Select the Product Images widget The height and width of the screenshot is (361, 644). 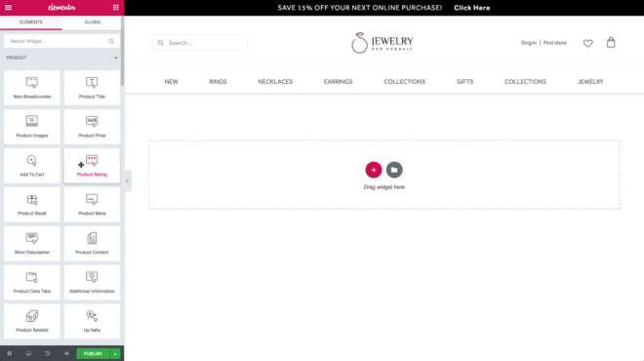pos(32,127)
